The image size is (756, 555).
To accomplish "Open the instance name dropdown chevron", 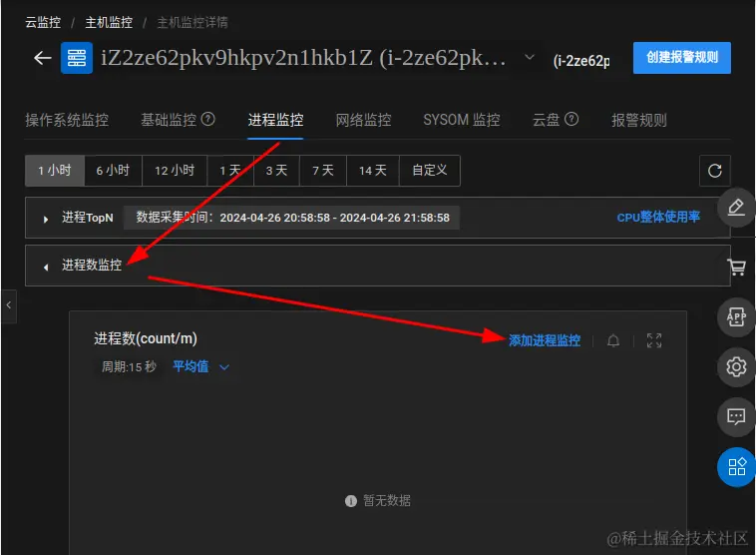I will pyautogui.click(x=529, y=57).
